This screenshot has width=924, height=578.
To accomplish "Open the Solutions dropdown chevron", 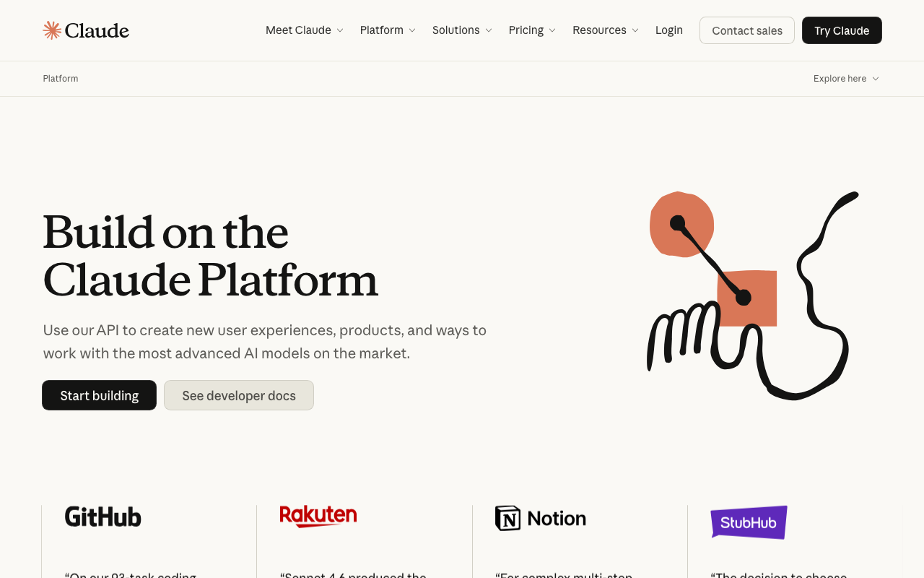I will tap(489, 30).
